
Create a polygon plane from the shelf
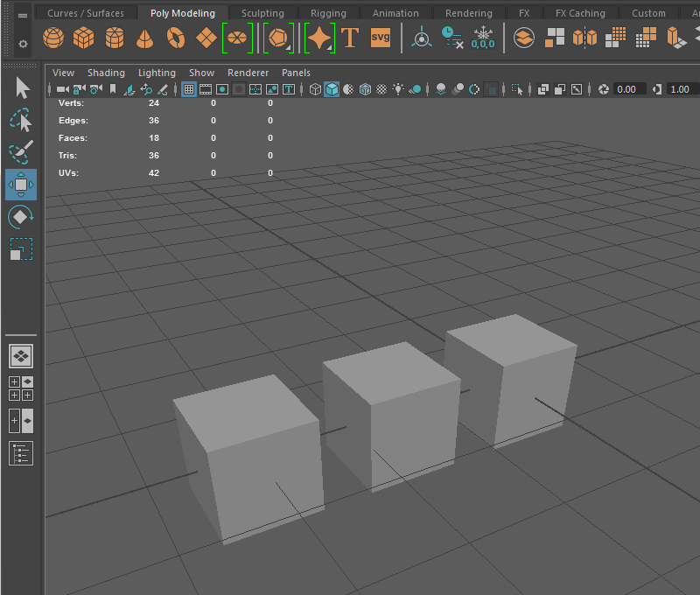[206, 38]
